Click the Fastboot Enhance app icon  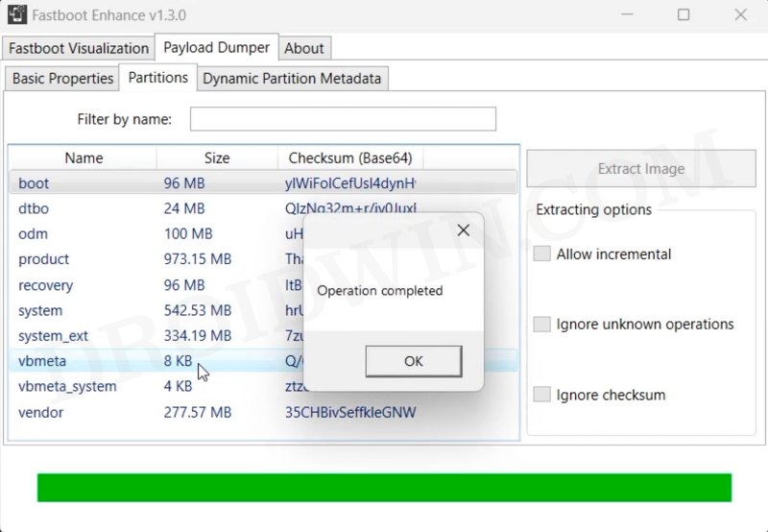17,14
